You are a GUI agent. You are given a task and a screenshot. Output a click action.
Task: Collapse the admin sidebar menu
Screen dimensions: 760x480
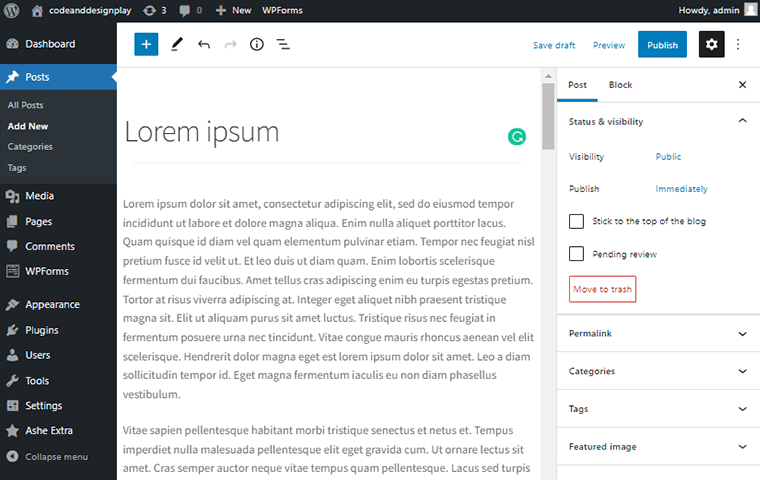48,457
